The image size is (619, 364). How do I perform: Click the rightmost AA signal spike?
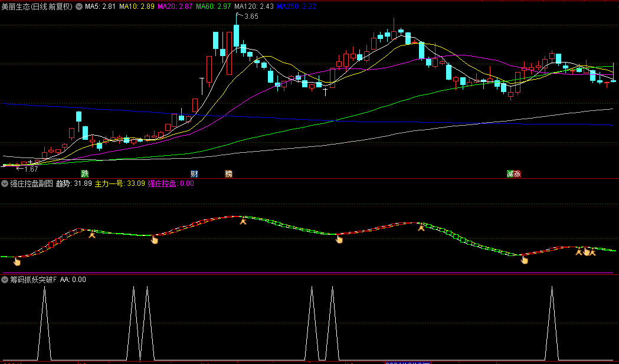(x=552, y=323)
